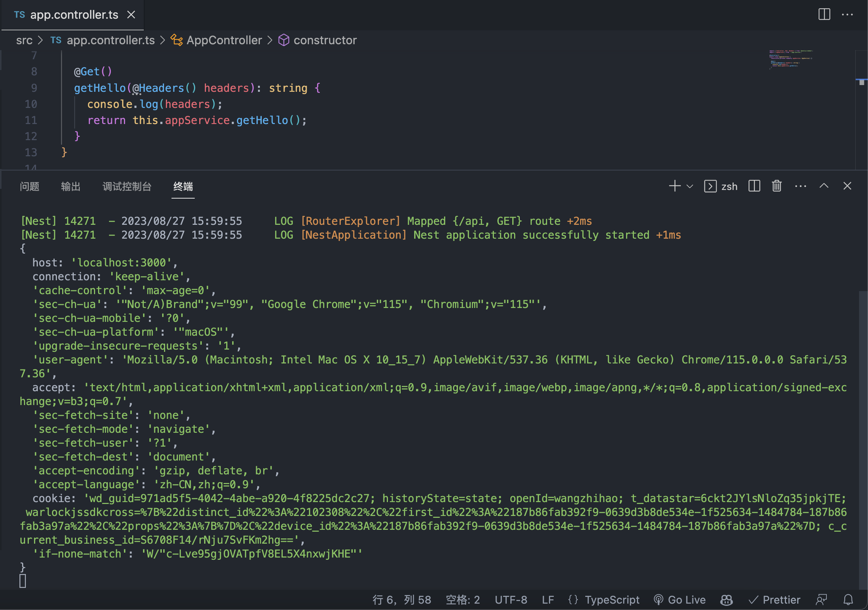This screenshot has height=610, width=868.
Task: Switch to the 输出 output tab
Action: coord(71,187)
